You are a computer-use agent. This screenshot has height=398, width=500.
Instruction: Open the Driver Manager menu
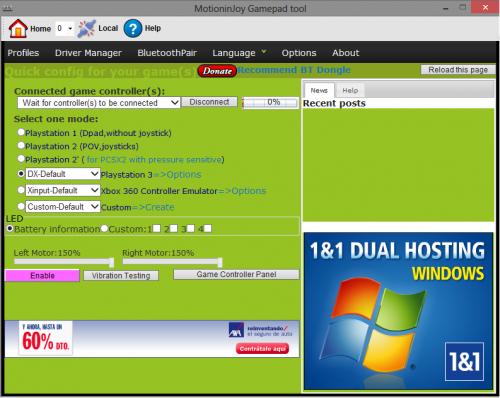point(88,53)
